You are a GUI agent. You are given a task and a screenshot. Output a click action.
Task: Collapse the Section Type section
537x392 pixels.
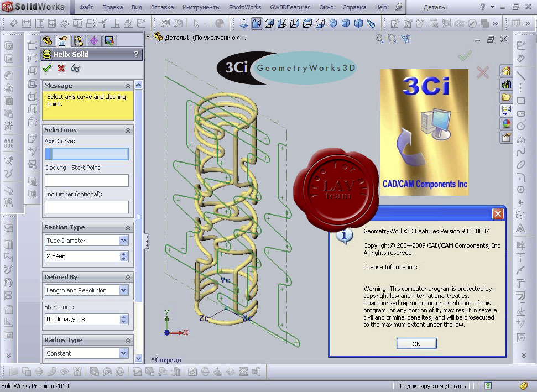(x=128, y=228)
